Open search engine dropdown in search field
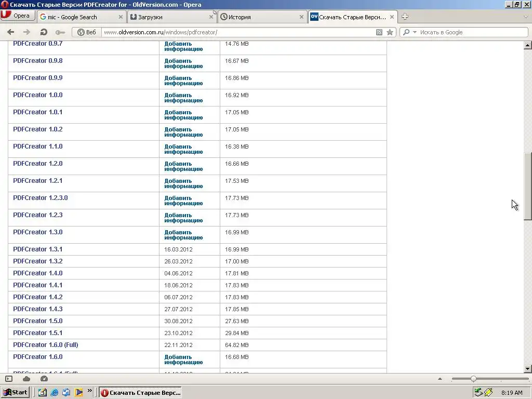532x399 pixels. pos(415,32)
